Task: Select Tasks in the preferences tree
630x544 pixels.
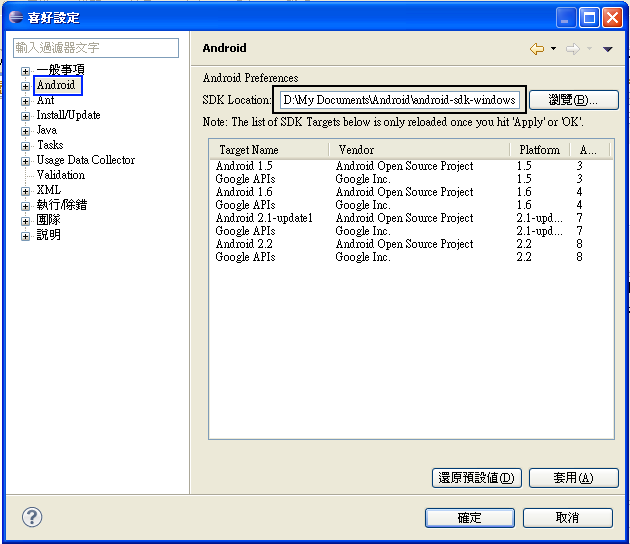Action: [x=50, y=145]
